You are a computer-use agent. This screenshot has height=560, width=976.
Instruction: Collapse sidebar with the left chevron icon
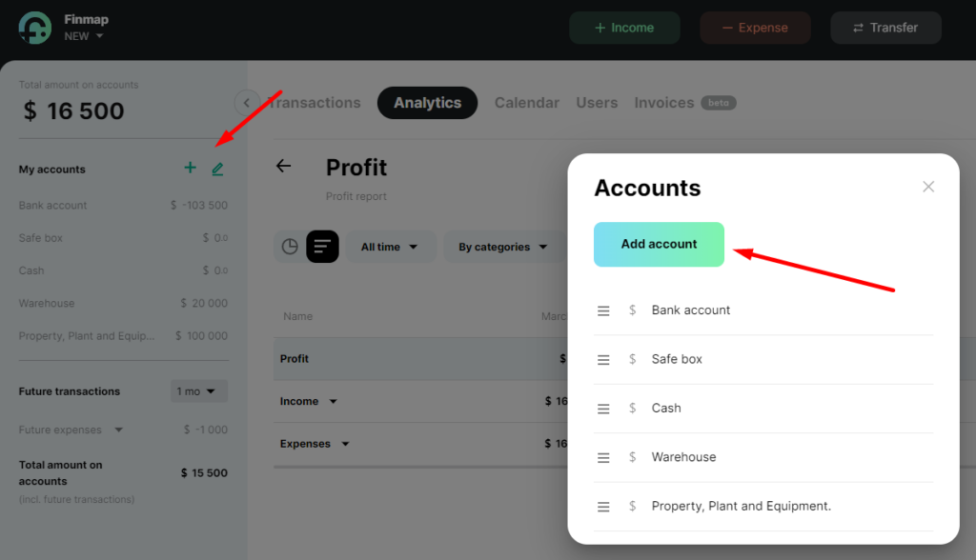pos(247,103)
